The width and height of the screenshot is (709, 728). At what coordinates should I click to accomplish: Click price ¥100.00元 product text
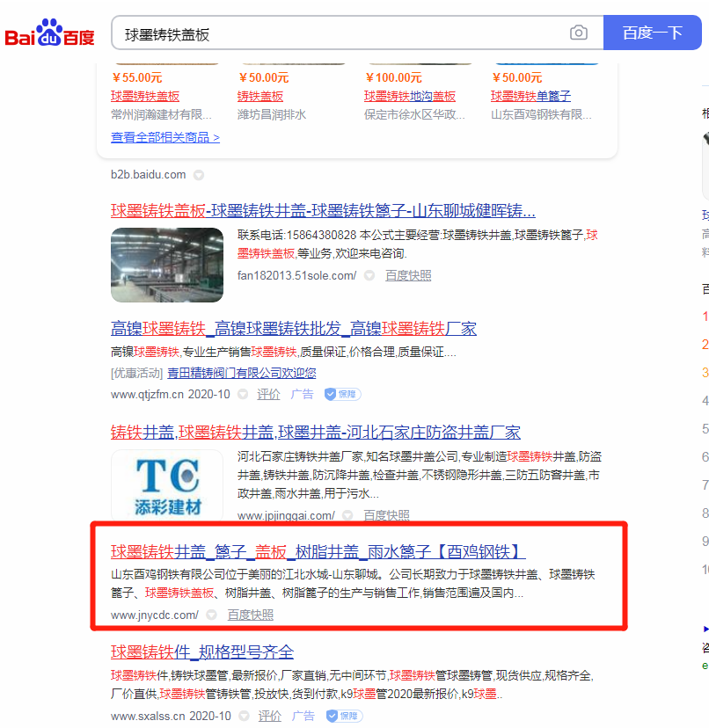point(393,77)
